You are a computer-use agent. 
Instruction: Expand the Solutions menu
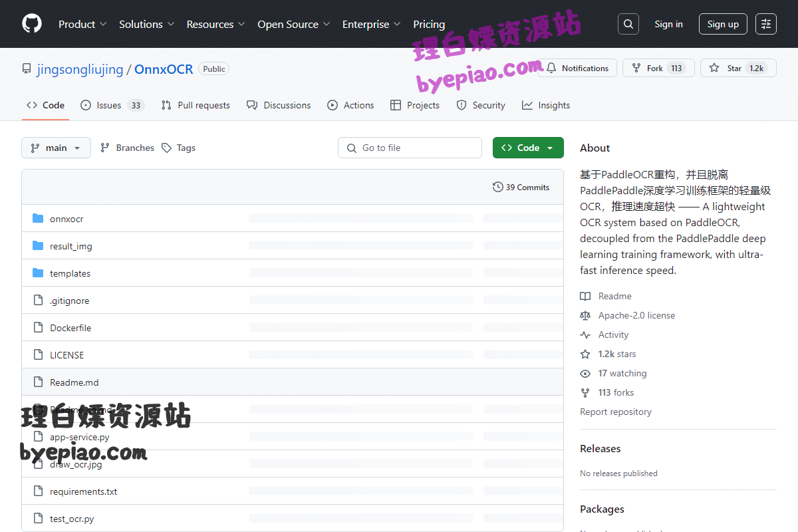146,24
